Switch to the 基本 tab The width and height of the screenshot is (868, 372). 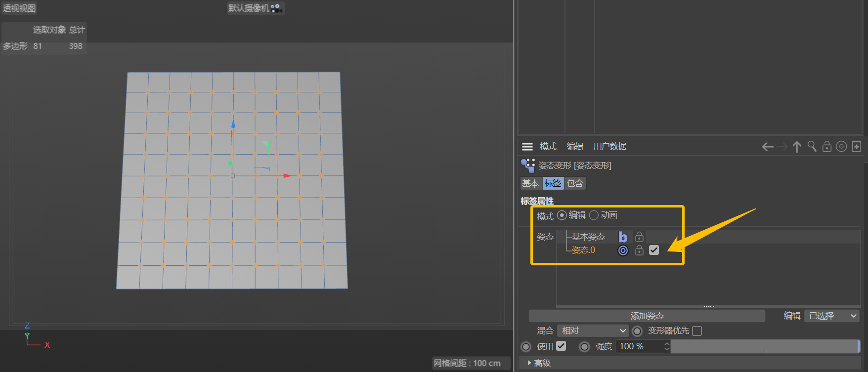(x=530, y=184)
